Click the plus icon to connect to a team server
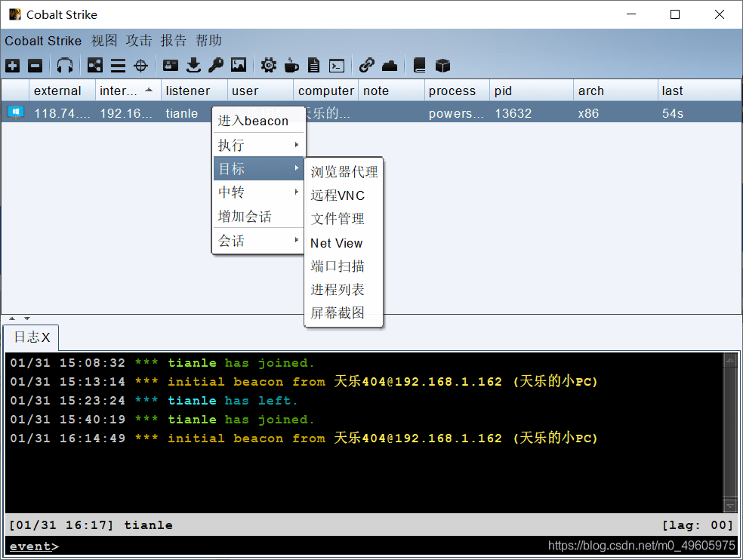 12,66
